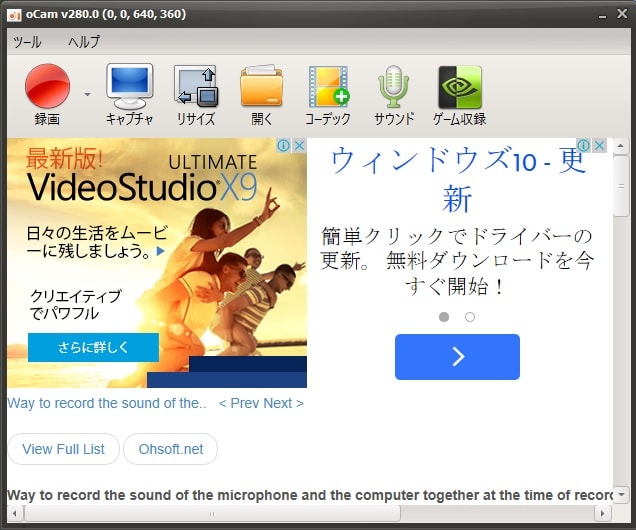Screen dimensions: 636x530
Task: Click the blue arrow button in Windows ad
Action: 457,357
